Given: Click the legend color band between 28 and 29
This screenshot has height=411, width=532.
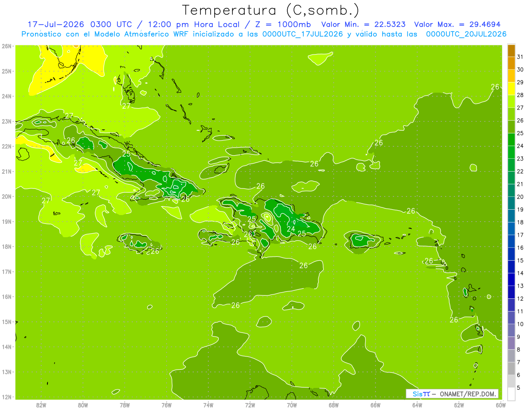Looking at the screenshot, I should (511, 89).
